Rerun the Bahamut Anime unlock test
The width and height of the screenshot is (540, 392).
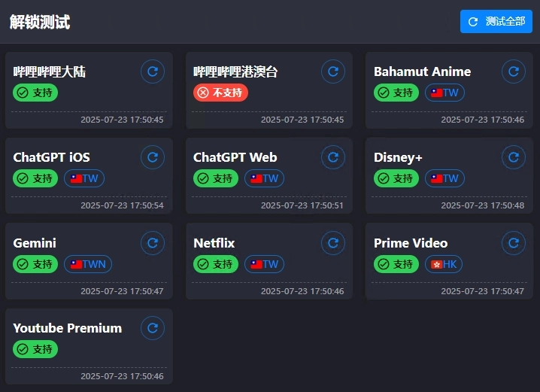click(x=514, y=71)
